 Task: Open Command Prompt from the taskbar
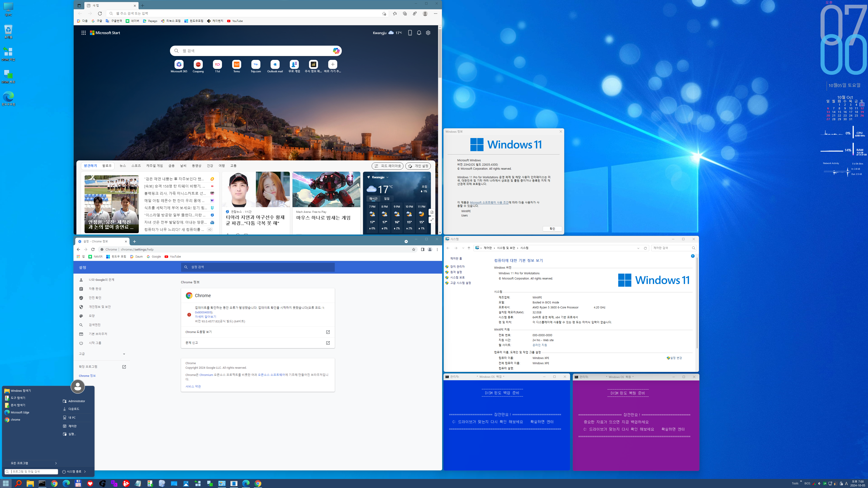pyautogui.click(x=42, y=483)
